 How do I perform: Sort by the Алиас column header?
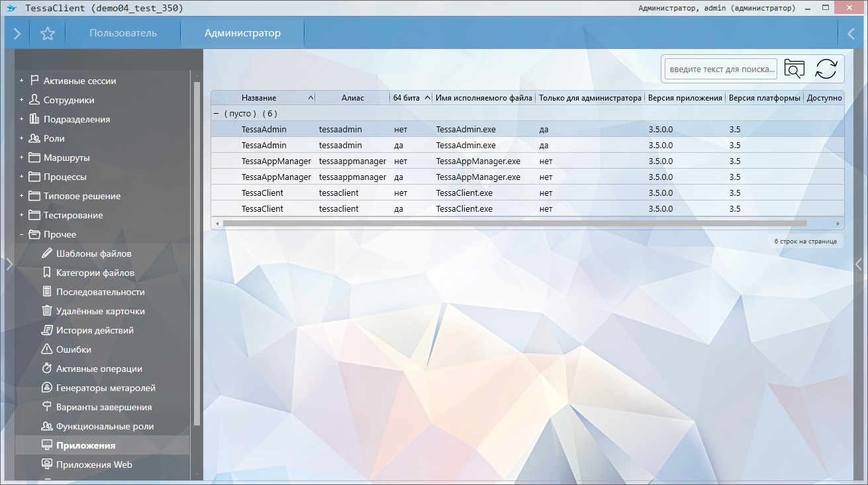click(352, 98)
